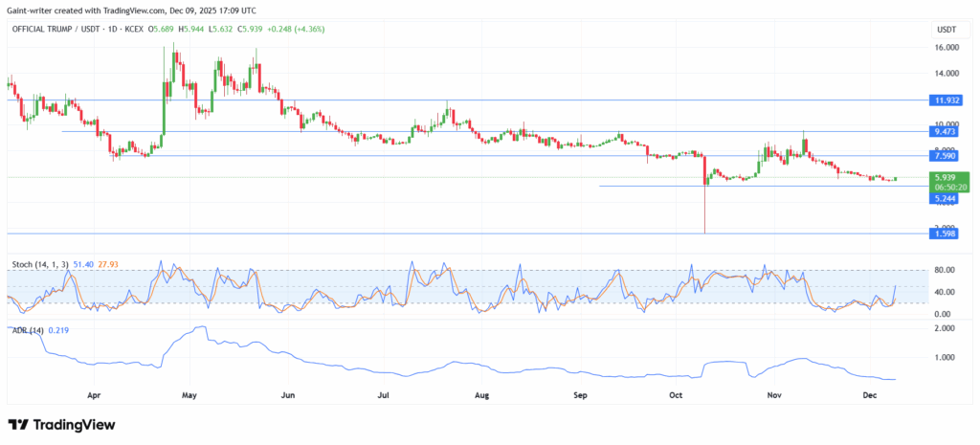This screenshot has height=445, width=980.
Task: Click the Gaint-writer created with TradingView.com header
Action: coord(131,10)
